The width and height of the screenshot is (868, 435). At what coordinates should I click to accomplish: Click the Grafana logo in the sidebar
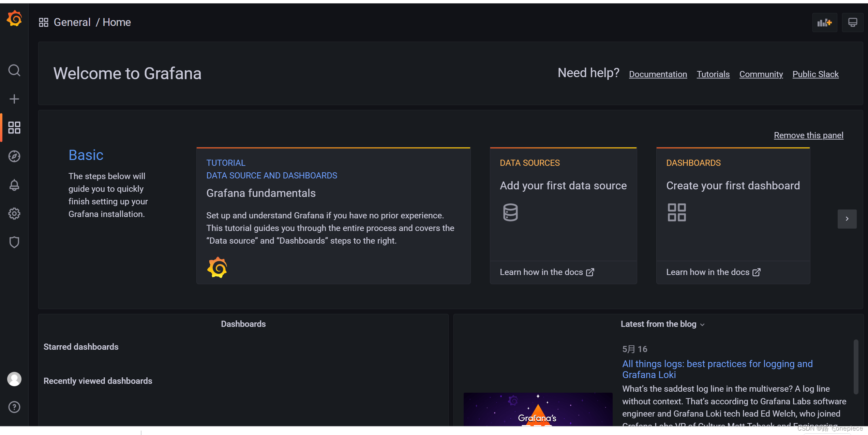[14, 19]
